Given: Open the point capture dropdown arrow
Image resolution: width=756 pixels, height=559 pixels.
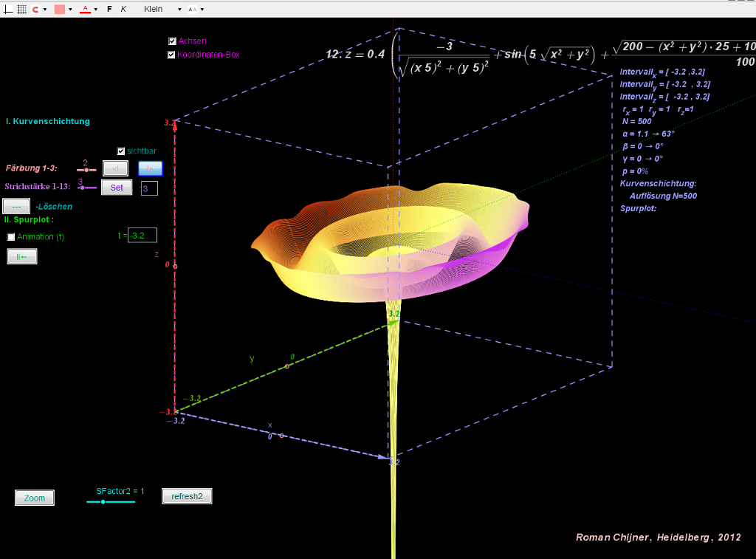Looking at the screenshot, I should (45, 9).
